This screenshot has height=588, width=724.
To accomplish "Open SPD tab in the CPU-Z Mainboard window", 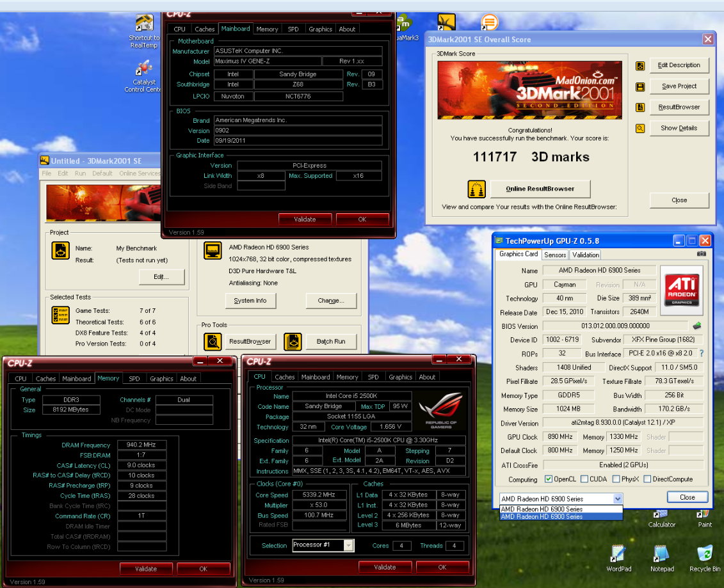I will click(293, 29).
